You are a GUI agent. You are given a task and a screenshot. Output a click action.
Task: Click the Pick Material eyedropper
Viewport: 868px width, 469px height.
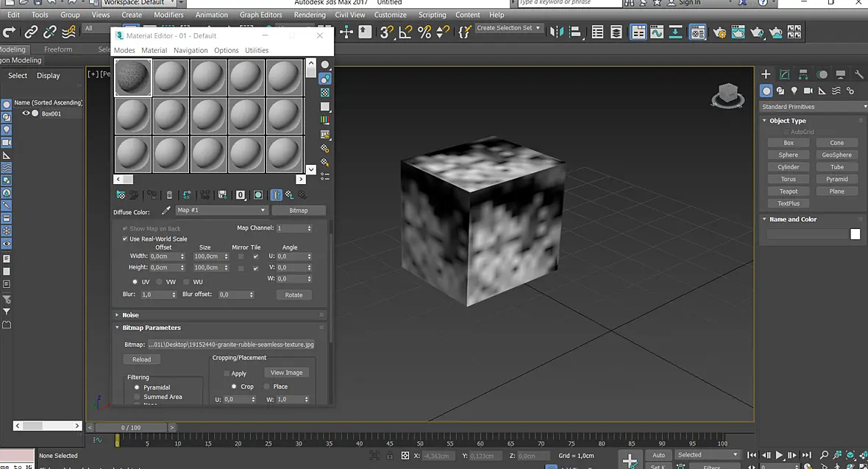coord(166,211)
